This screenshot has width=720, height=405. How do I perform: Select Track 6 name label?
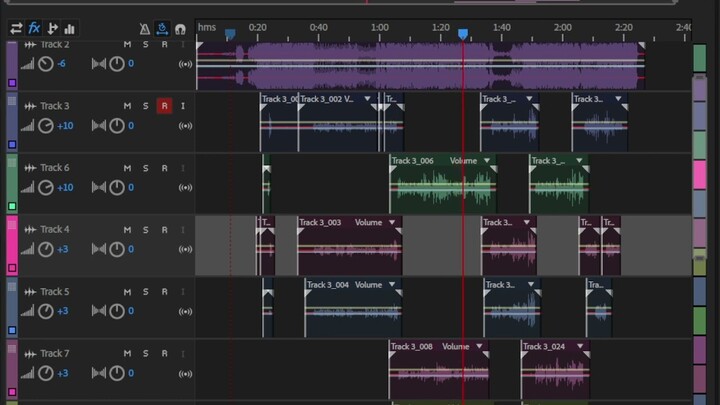tap(55, 168)
